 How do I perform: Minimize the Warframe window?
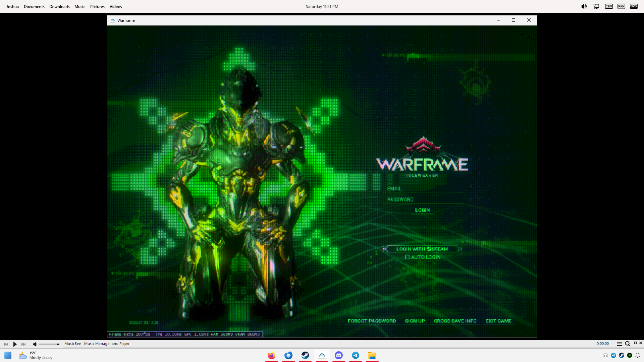pyautogui.click(x=498, y=20)
